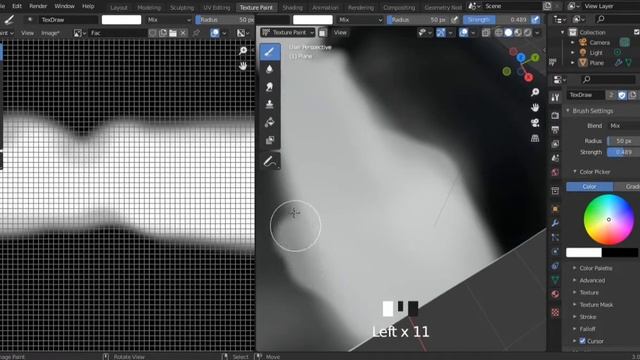Click the Fac image name field
The width and height of the screenshot is (640, 360).
118,33
